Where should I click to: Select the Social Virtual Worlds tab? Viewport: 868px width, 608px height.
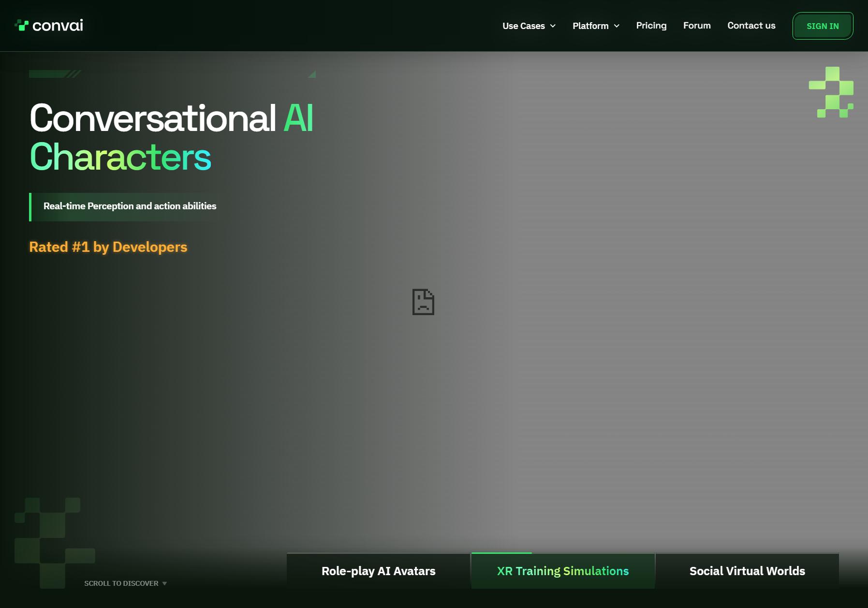click(747, 571)
